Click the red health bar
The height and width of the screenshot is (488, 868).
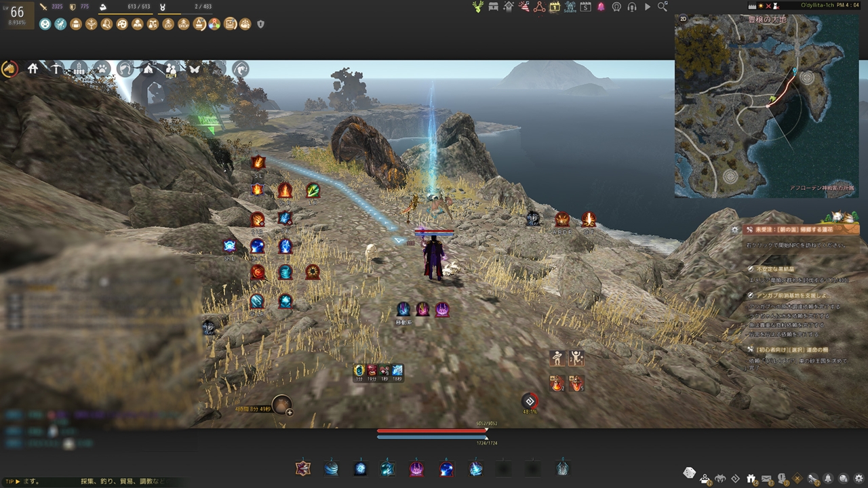click(432, 430)
